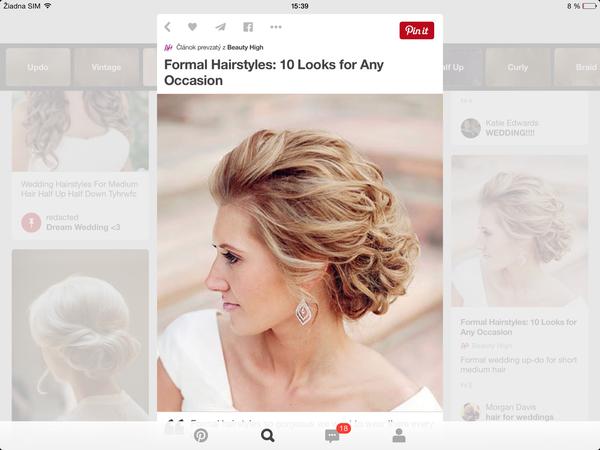Tap the pink avatar beside Dream Wedding
Screen dimensions: 600x450
coord(31,222)
